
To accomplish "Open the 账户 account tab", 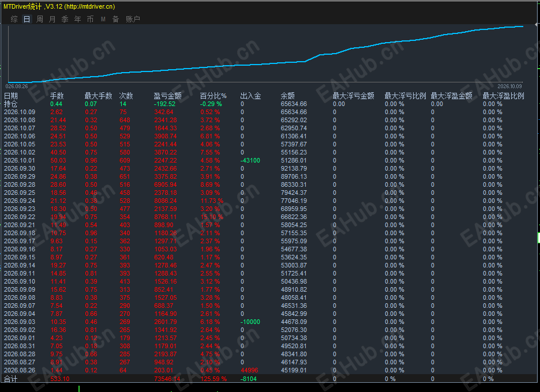I will coord(133,19).
